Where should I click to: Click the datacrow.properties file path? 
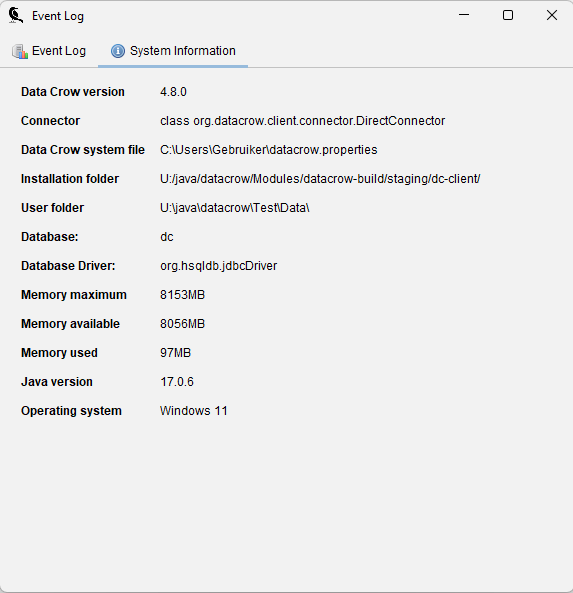(269, 150)
